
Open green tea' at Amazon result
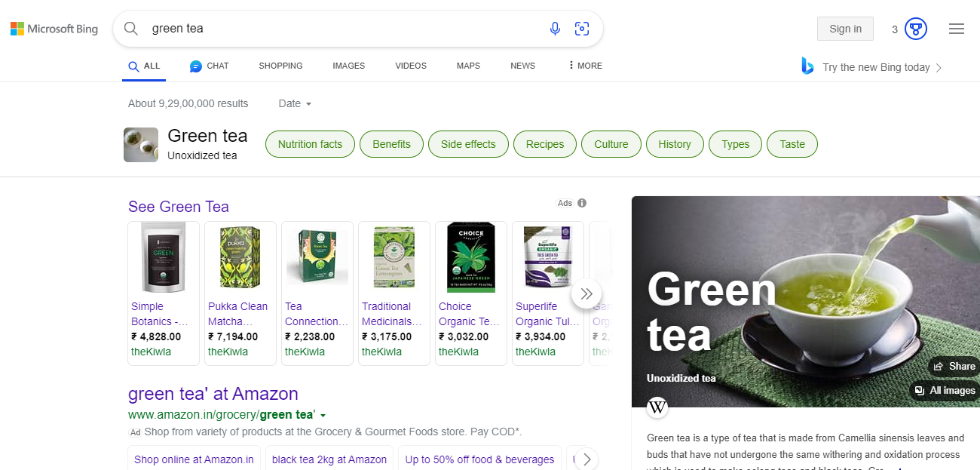tap(213, 394)
